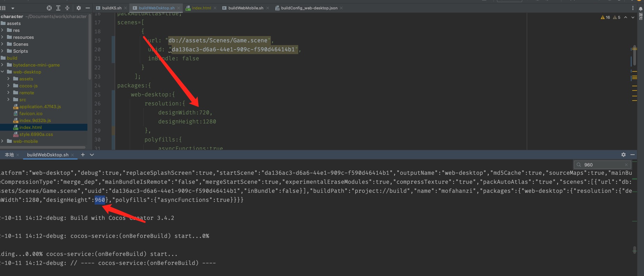The height and width of the screenshot is (276, 644).
Task: Click the project panel vertical scrollbar
Action: click(x=90, y=46)
